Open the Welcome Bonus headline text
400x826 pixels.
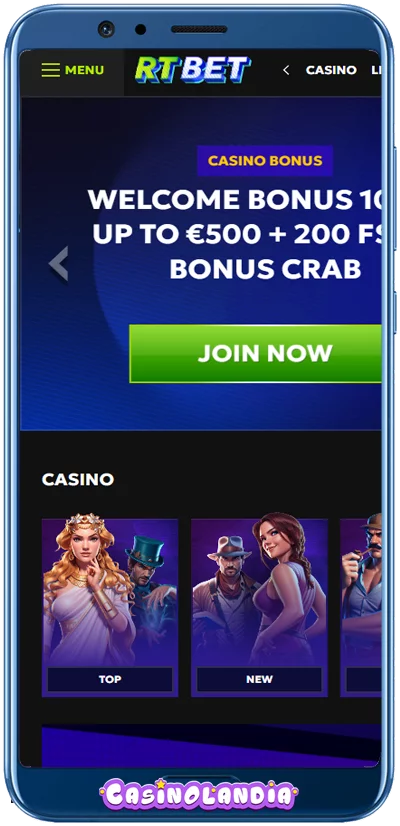[x=236, y=234]
